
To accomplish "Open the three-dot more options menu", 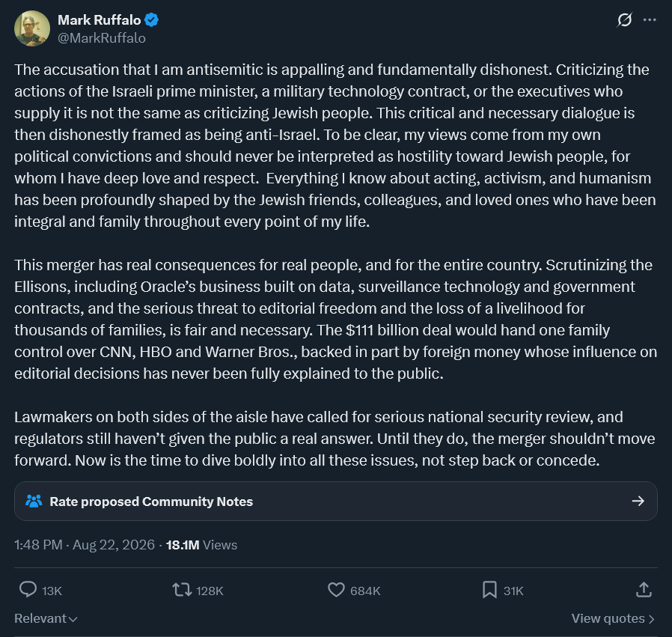I will click(x=650, y=19).
